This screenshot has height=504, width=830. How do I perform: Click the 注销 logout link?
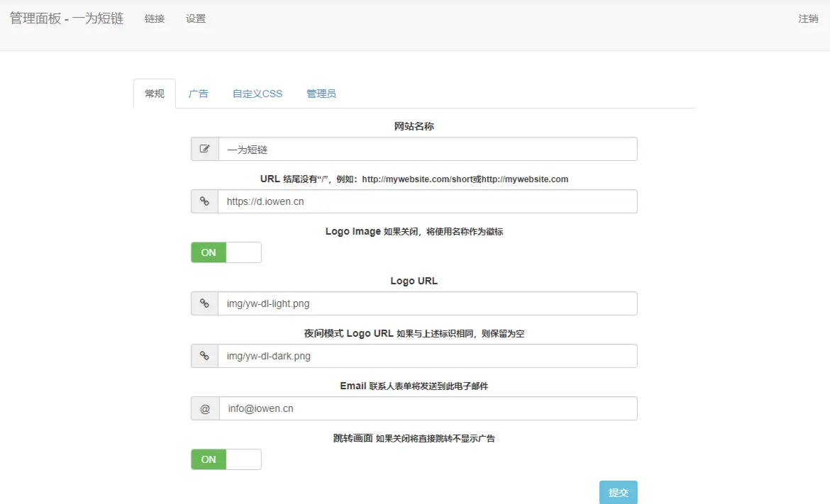(808, 18)
